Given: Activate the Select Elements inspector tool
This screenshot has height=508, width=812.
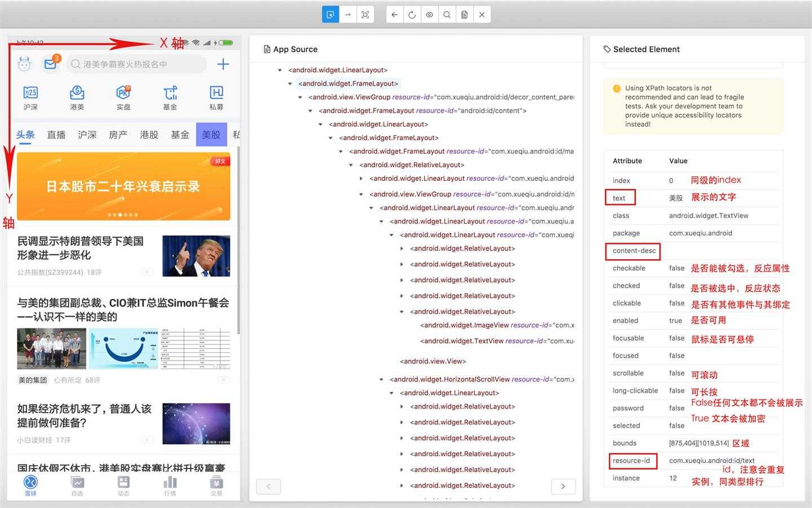Looking at the screenshot, I should (330, 15).
